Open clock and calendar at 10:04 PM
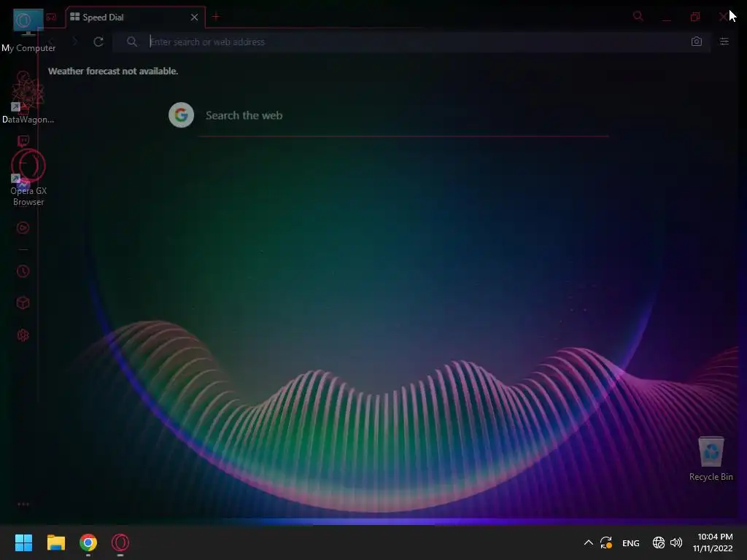Screen dimensions: 747x560 713,542
